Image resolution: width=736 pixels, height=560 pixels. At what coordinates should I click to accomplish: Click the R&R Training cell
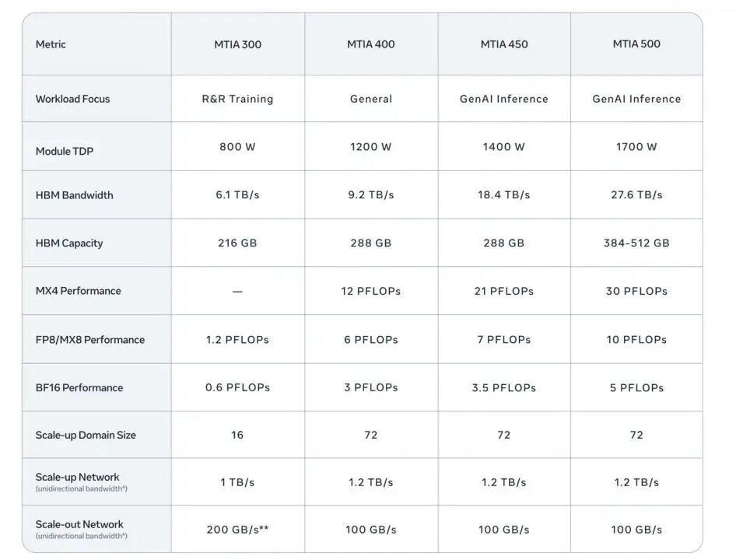click(x=237, y=99)
